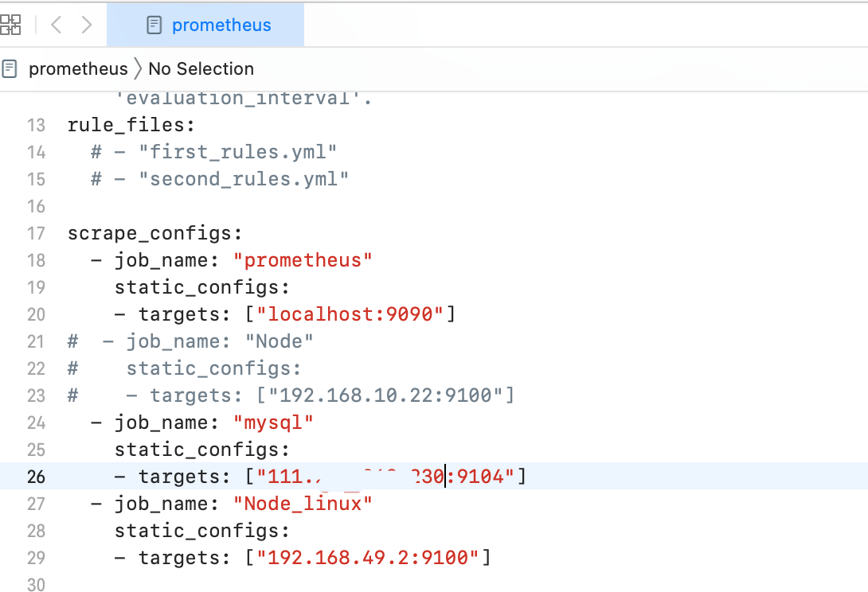Click the file icon in the breadcrumb bar
Viewport: 868px width, 592px height.
click(x=10, y=68)
